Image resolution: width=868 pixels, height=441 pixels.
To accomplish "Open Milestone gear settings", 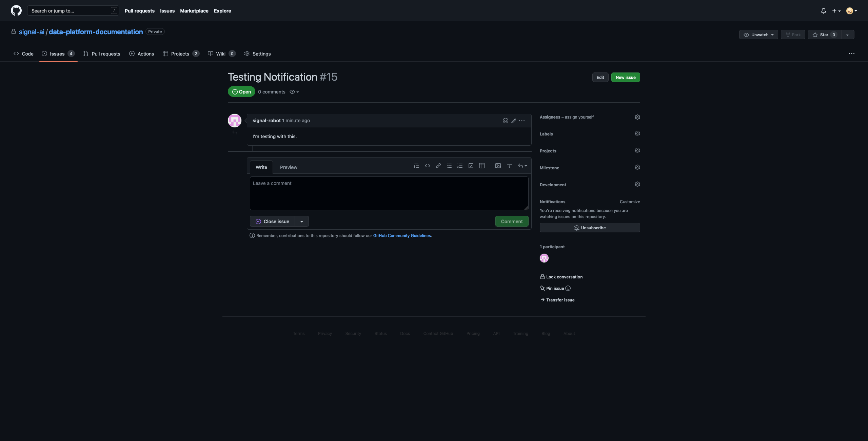I will coord(637,167).
